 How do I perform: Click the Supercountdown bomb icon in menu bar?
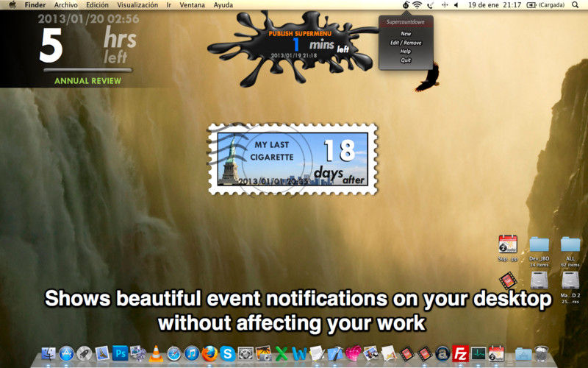coord(406,5)
